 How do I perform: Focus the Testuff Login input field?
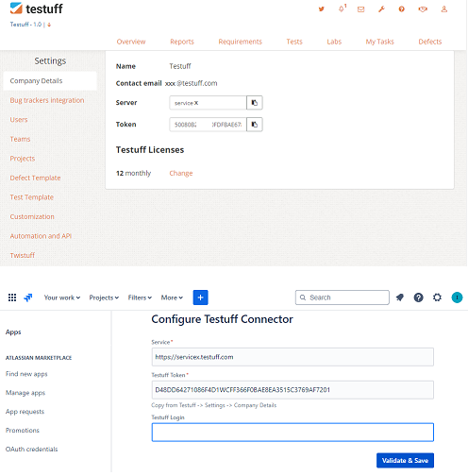click(x=292, y=433)
